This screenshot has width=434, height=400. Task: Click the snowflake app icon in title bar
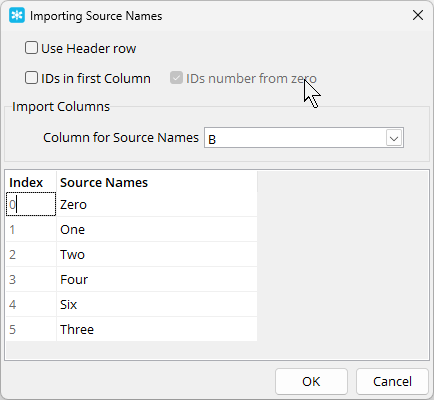pos(17,15)
